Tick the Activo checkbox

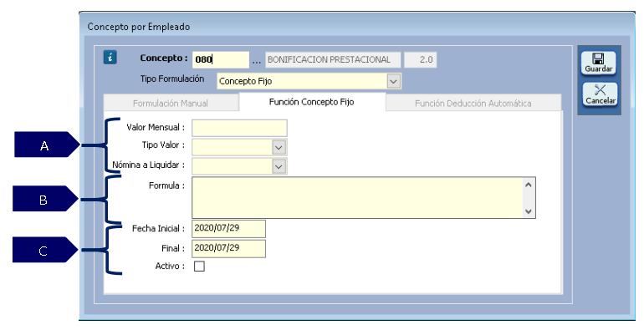tap(199, 267)
